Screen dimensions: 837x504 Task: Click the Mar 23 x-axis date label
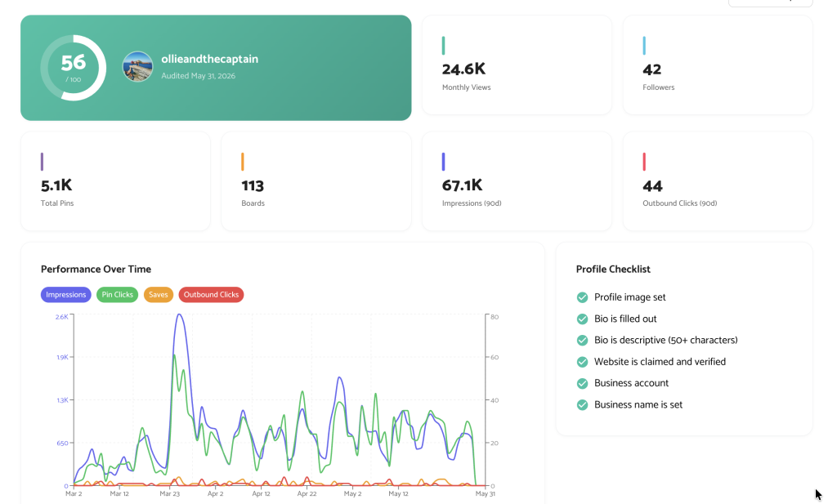point(170,494)
